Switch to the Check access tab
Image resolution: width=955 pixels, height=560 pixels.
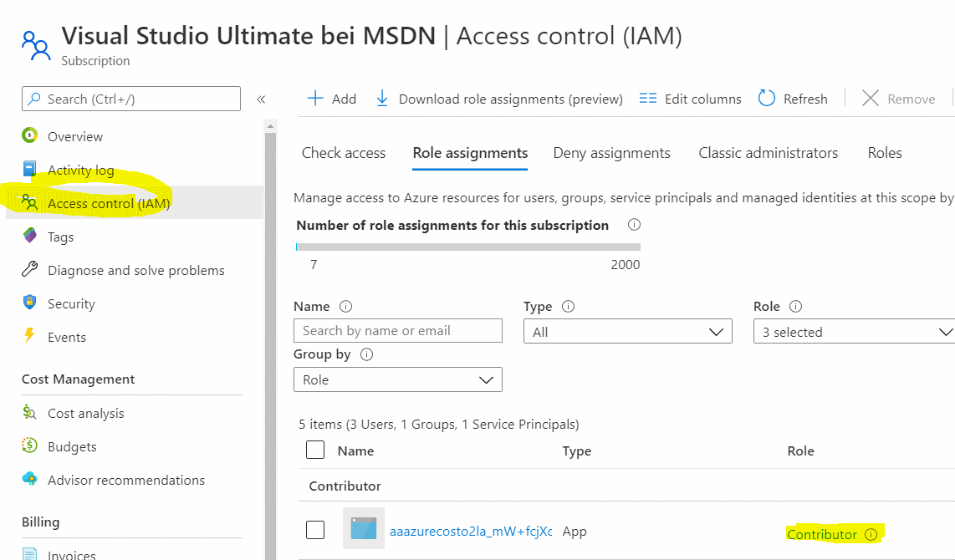pyautogui.click(x=344, y=153)
